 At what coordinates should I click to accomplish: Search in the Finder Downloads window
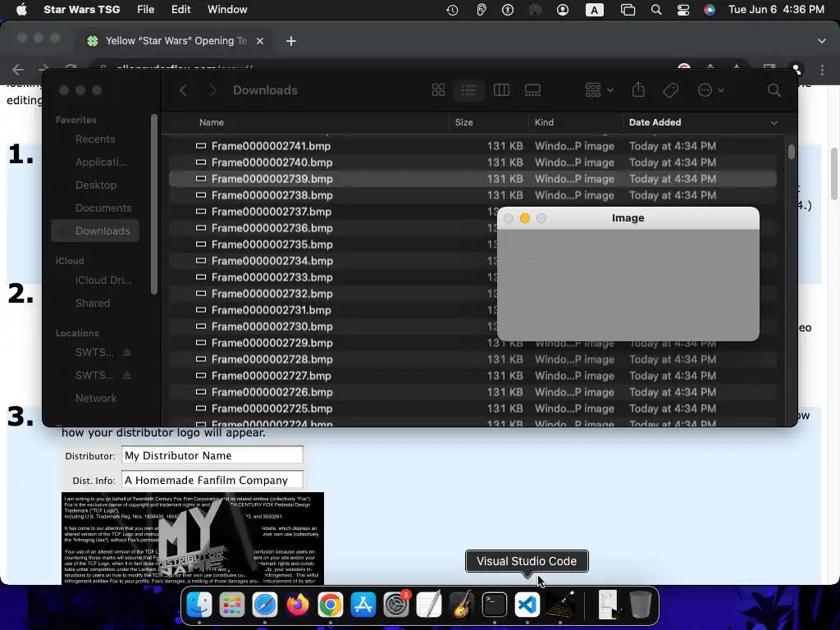(774, 90)
